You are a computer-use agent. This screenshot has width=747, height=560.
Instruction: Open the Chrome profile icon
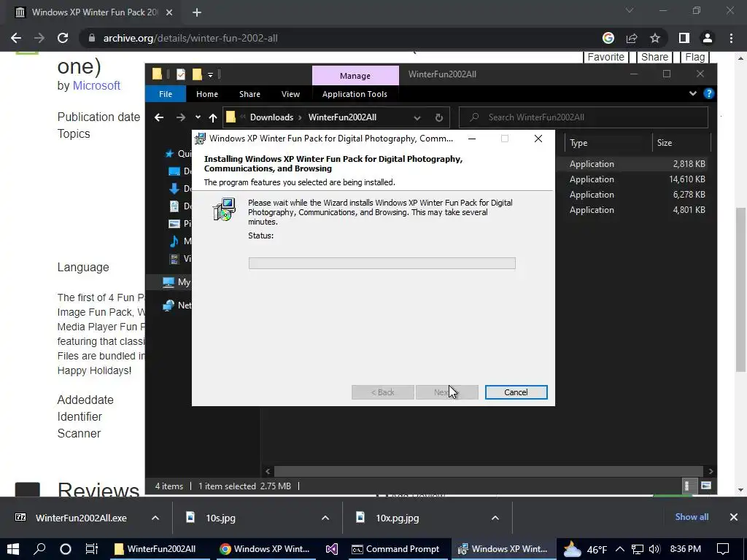pos(708,38)
